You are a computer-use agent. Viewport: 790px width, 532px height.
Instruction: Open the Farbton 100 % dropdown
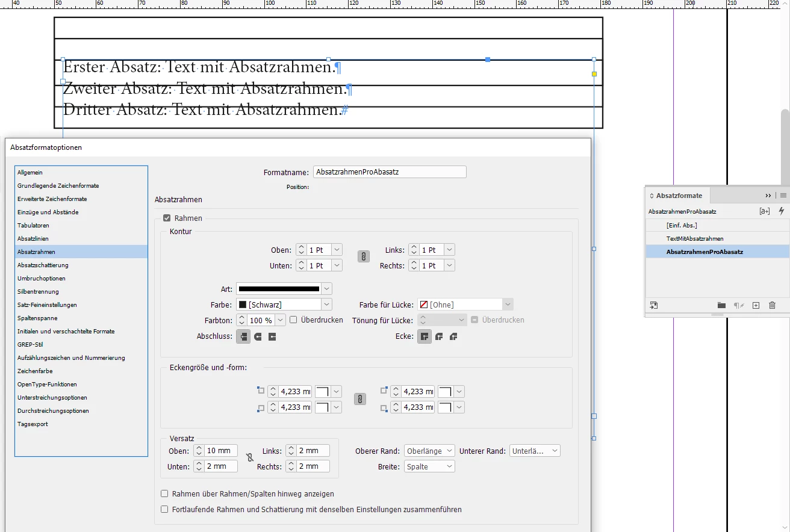[281, 320]
